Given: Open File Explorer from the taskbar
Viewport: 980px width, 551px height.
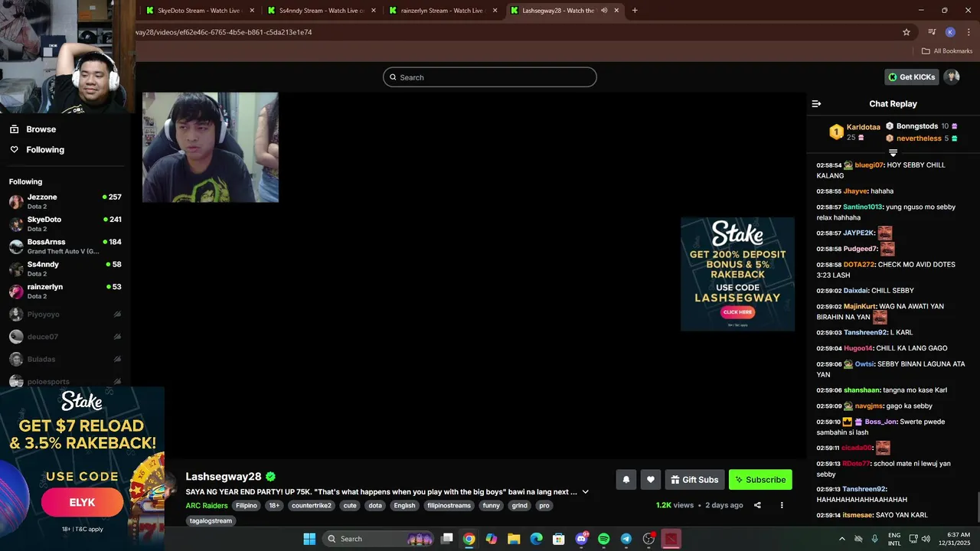Looking at the screenshot, I should coord(514,539).
